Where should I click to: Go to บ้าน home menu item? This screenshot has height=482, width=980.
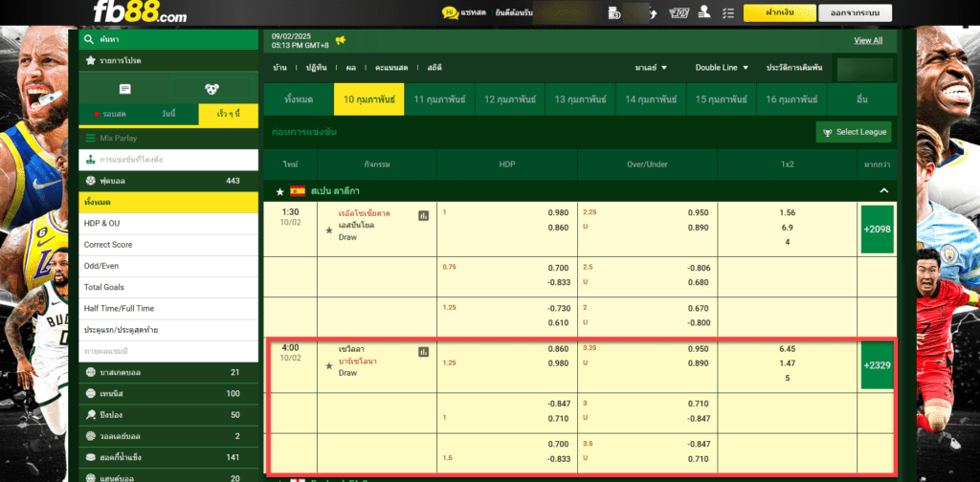tap(280, 68)
